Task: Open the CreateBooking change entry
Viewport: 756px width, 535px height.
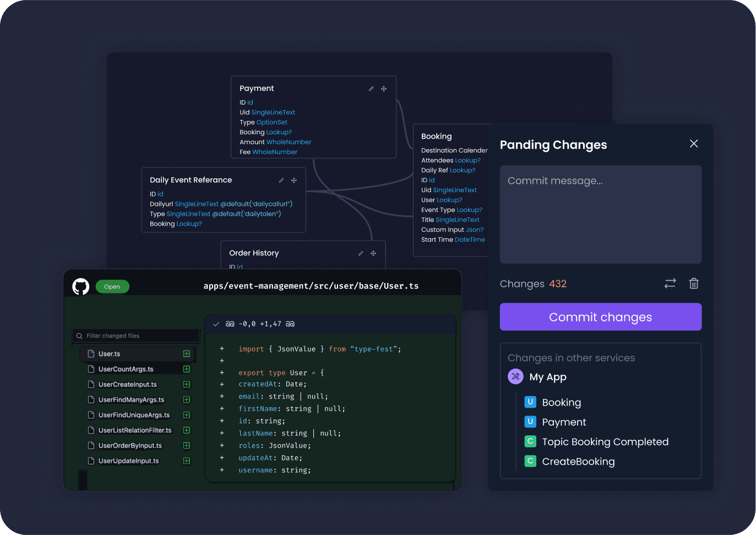Action: 578,462
